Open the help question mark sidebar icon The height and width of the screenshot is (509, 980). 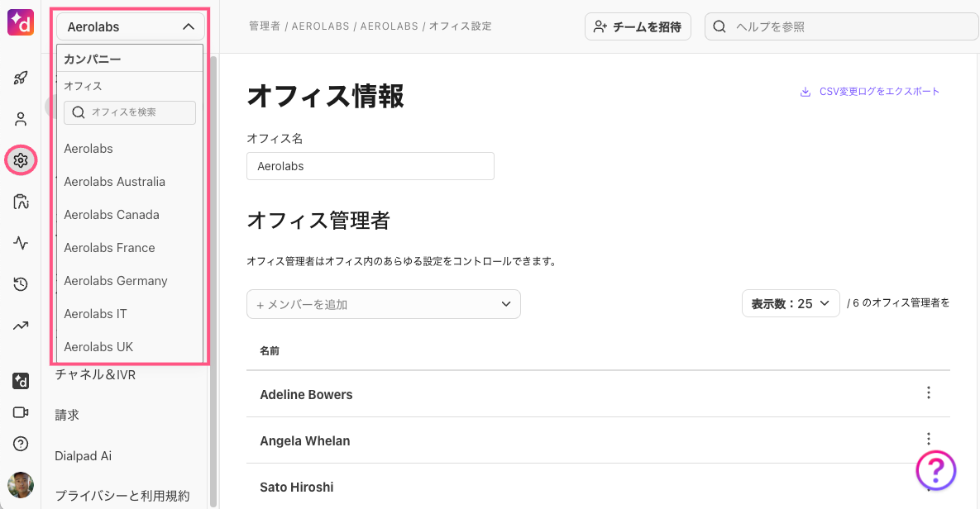[x=21, y=444]
